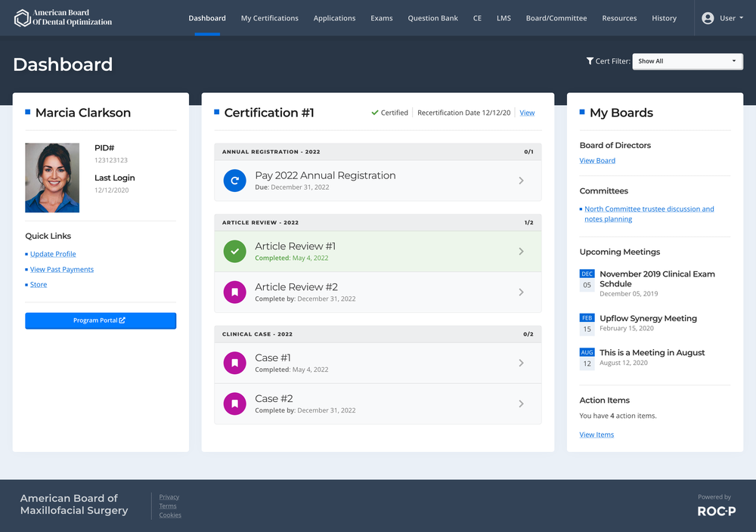Viewport: 756px width, 532px height.
Task: Click the filter funnel icon beside Cert Filter
Action: tap(590, 61)
